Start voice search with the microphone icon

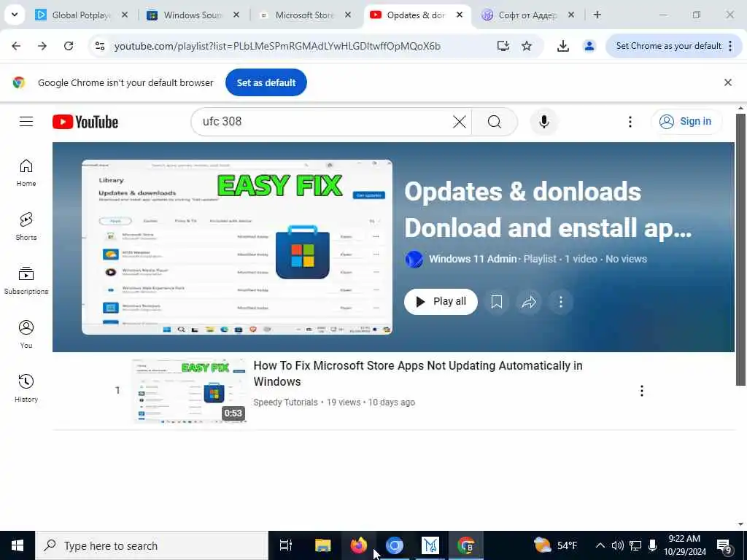[543, 122]
